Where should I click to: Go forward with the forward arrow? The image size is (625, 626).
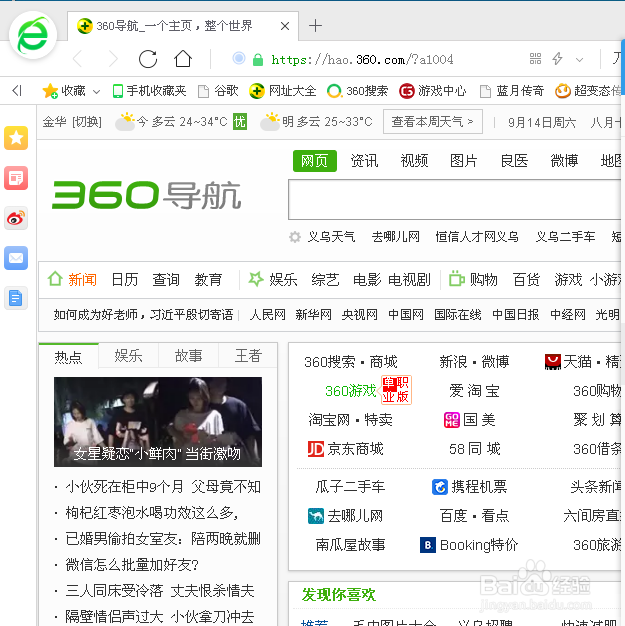pos(113,59)
